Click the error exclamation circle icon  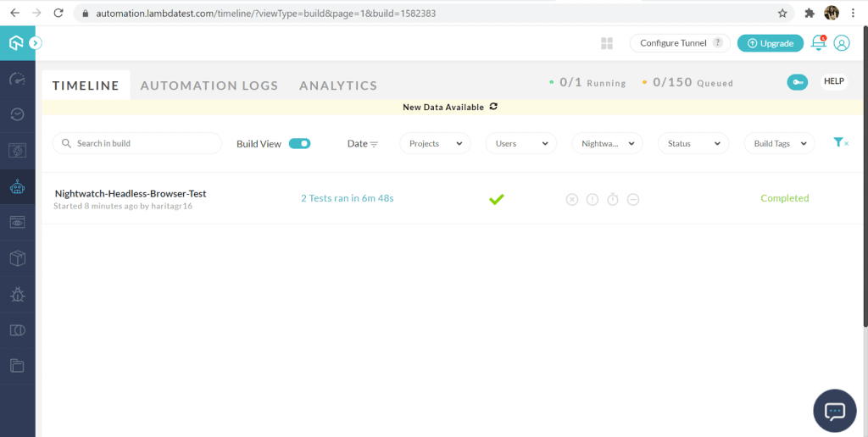[593, 200]
